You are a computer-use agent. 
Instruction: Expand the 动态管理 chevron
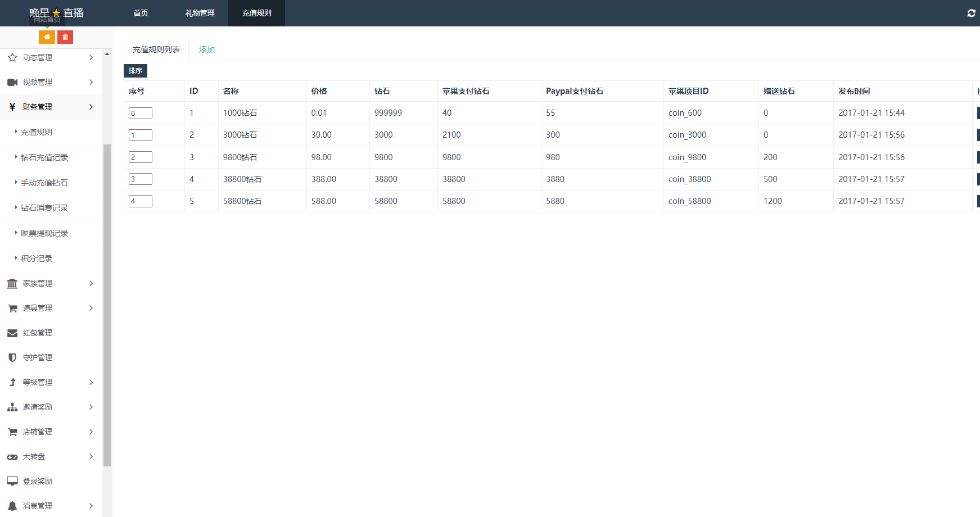coord(91,57)
